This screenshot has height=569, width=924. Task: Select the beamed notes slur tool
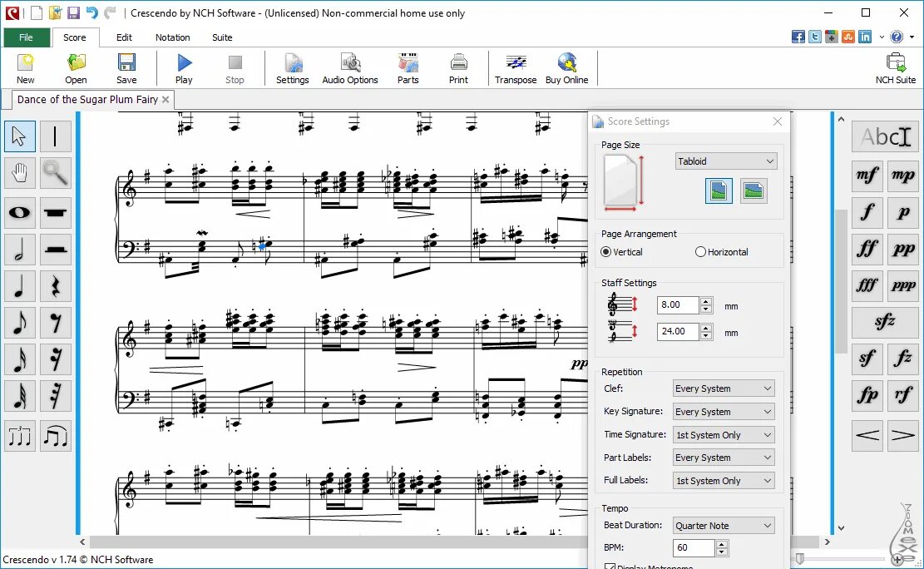pos(56,437)
